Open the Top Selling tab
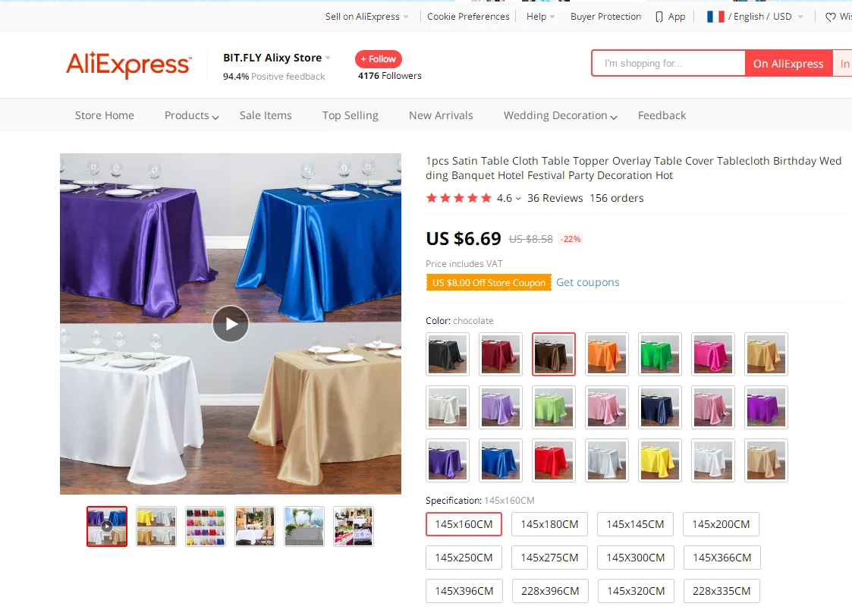The height and width of the screenshot is (616, 852). (350, 116)
